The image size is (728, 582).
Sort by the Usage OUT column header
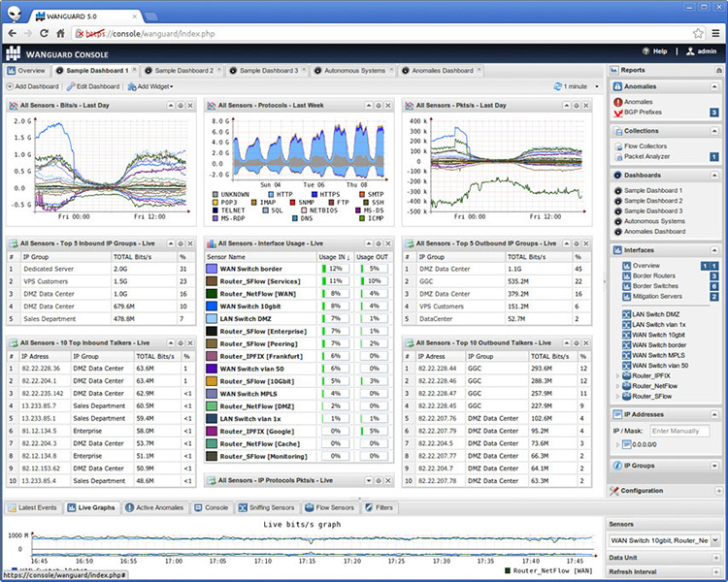(372, 257)
